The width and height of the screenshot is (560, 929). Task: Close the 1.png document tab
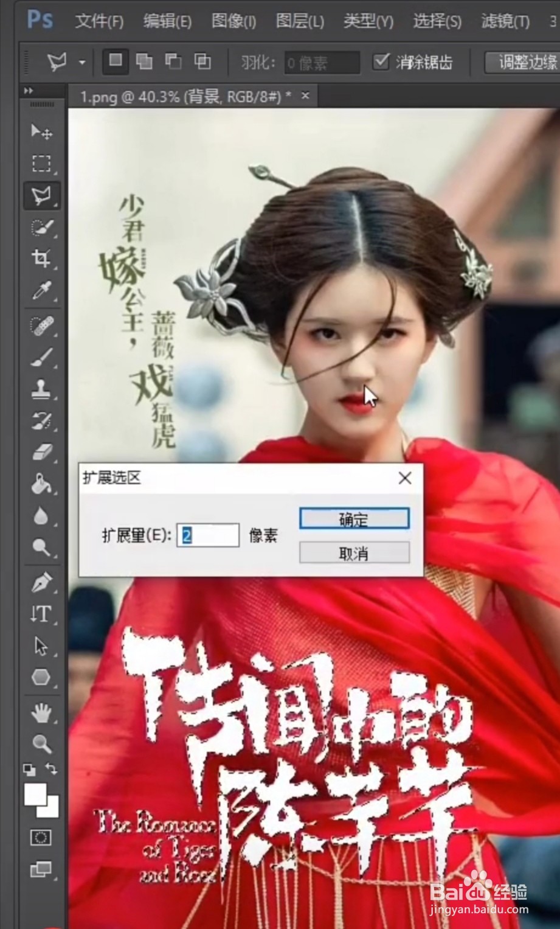coord(305,96)
